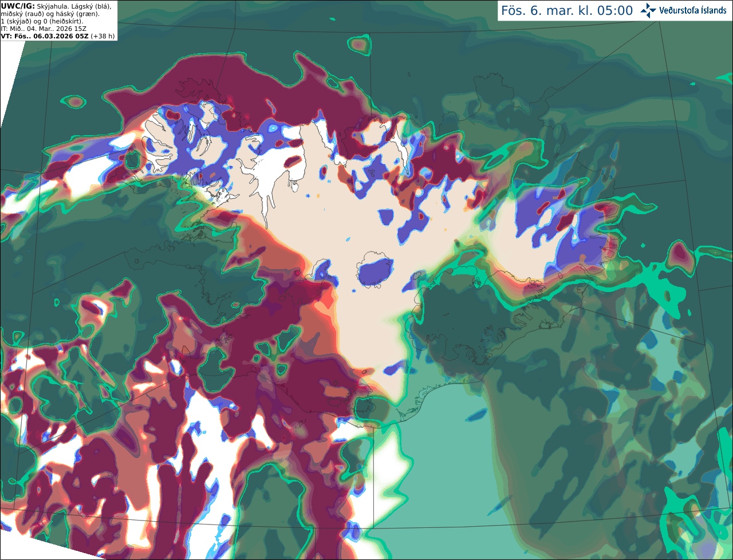Click the Veðurstofa Íslands logo icon
Viewport: 733px width, 560px height.
pos(648,10)
